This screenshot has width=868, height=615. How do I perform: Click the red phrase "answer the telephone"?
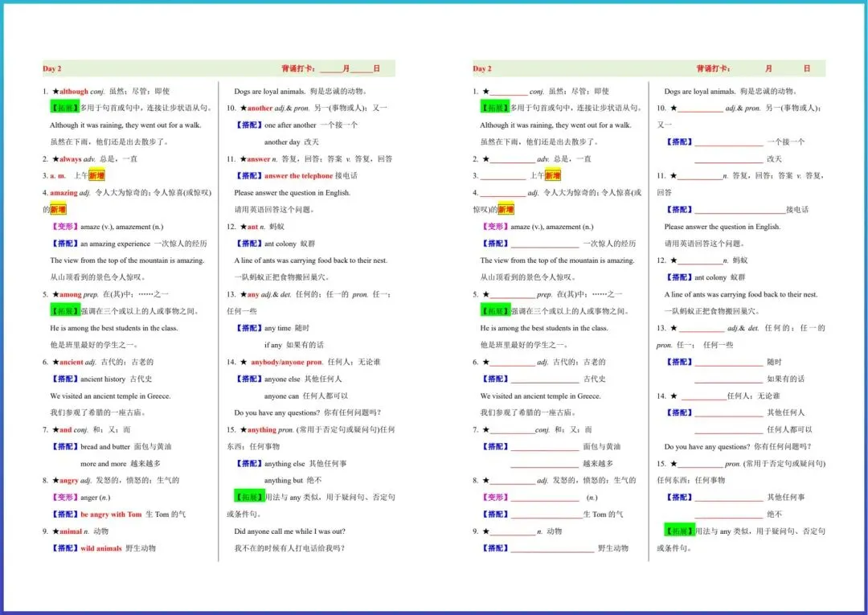tap(298, 176)
